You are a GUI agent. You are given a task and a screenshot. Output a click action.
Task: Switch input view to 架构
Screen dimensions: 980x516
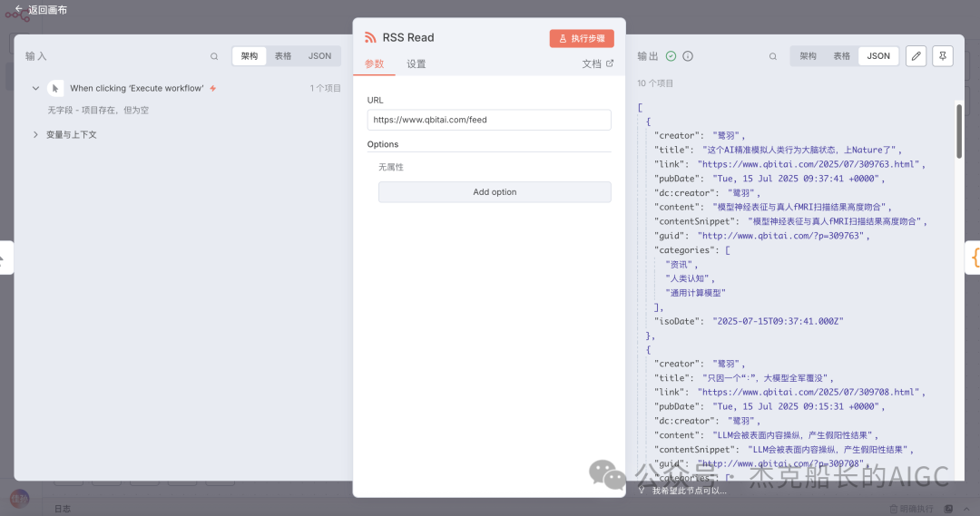pyautogui.click(x=250, y=56)
